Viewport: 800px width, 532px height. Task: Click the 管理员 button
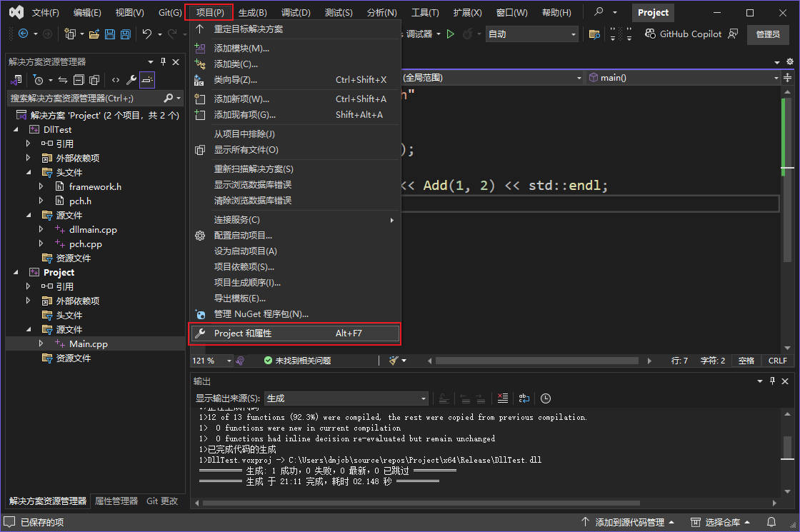coord(768,34)
